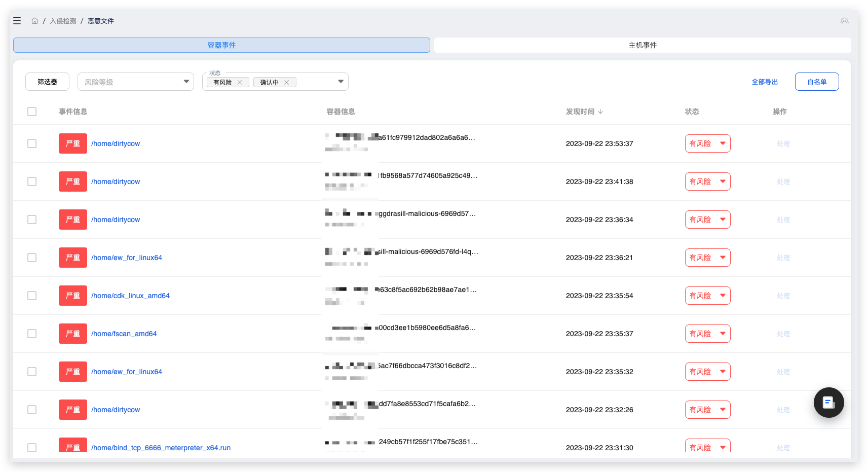Open /home/dirtycow event at 23:53:37

click(x=116, y=143)
